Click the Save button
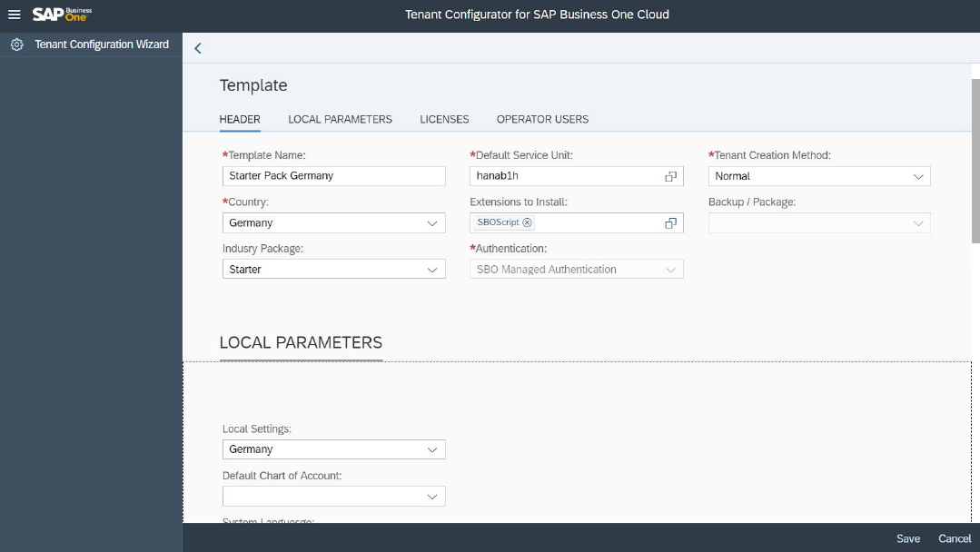 [908, 538]
